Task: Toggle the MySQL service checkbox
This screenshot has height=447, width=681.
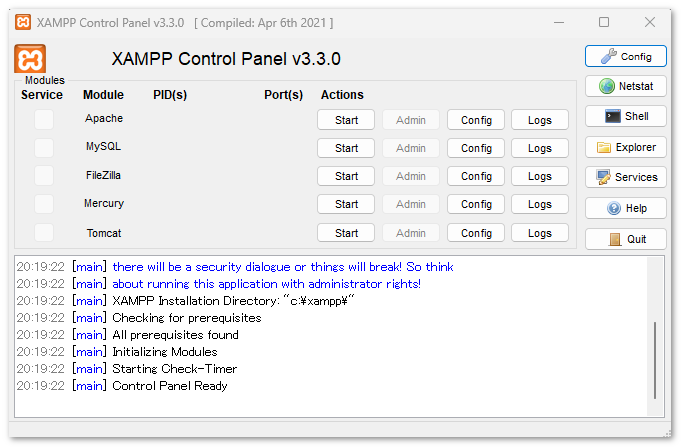Action: (44, 148)
